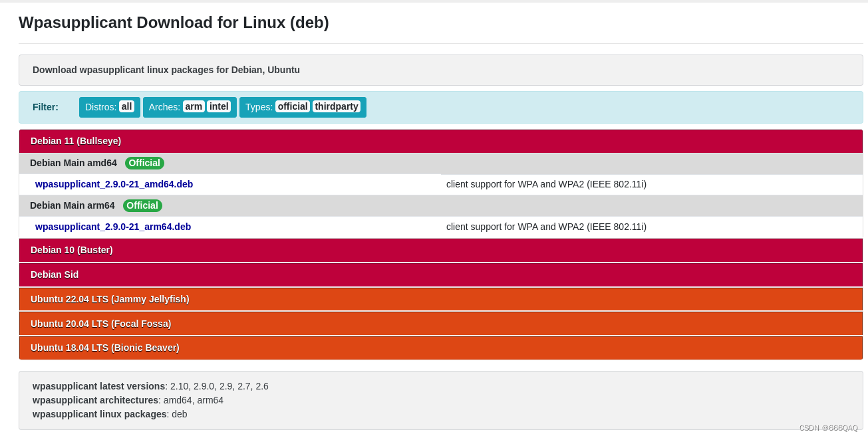This screenshot has height=438, width=868.
Task: Click the Official badge beside Debian Main arm64
Action: (142, 205)
